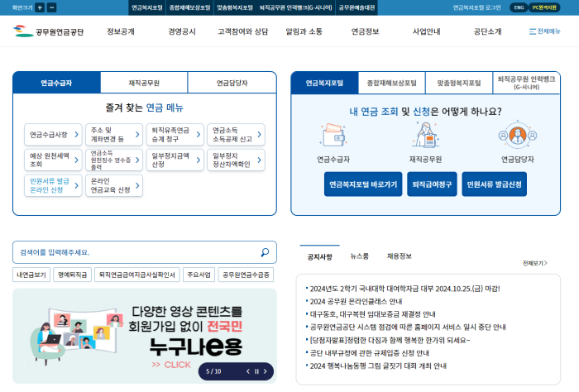Open 맞춤형복지포털 in top bar
The image size is (579, 392).
coord(235,7)
